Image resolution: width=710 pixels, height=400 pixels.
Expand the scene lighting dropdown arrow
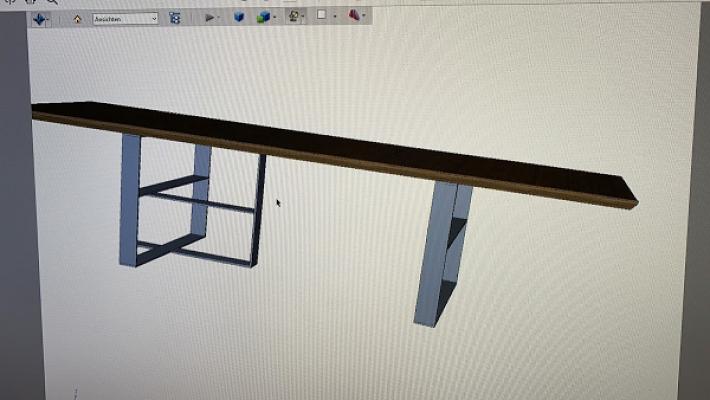point(305,16)
